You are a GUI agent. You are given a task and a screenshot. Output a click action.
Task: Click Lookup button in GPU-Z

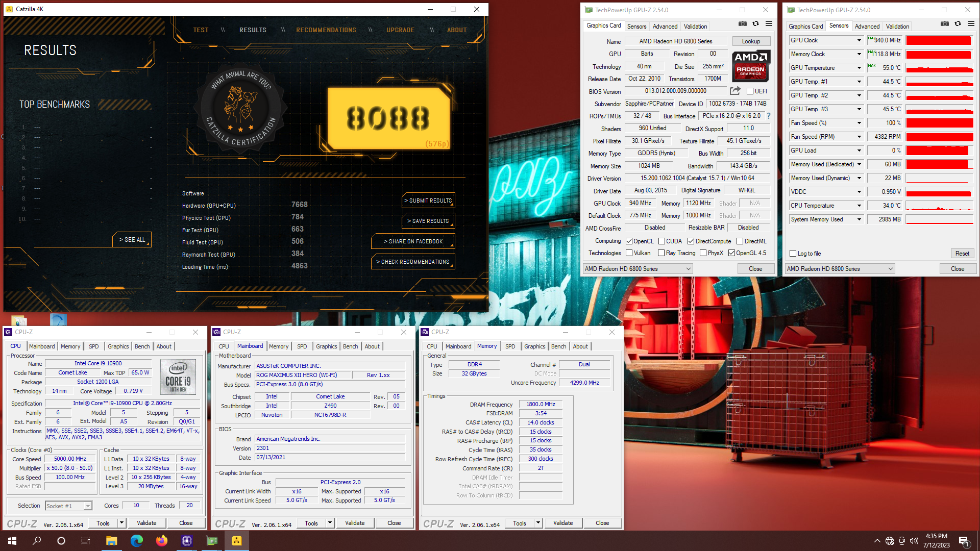[x=751, y=41]
